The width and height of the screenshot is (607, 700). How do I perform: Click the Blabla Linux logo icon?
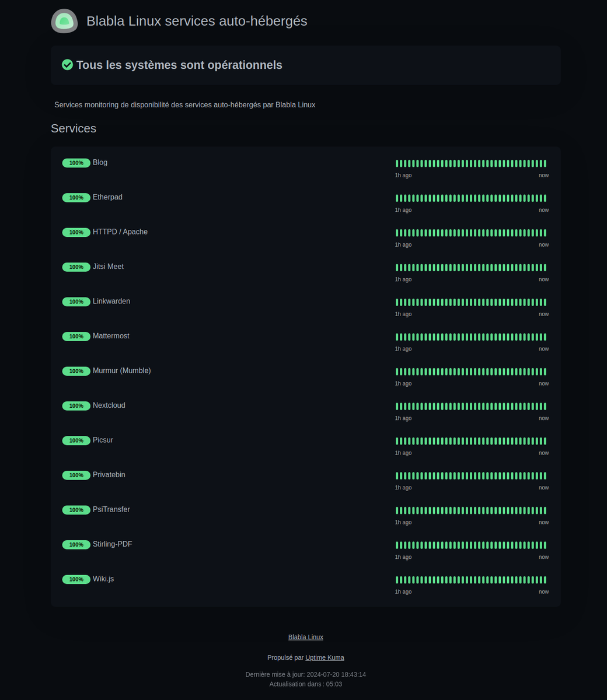coord(64,21)
